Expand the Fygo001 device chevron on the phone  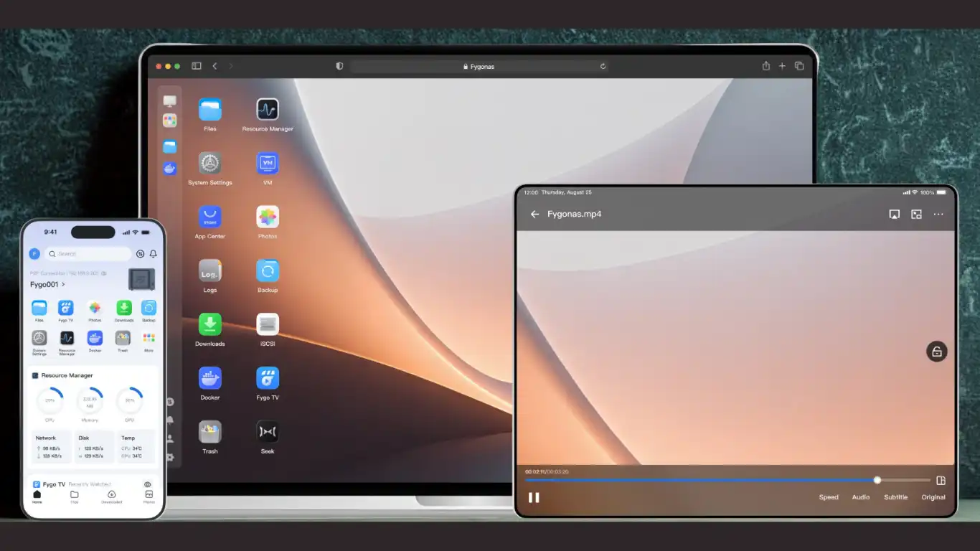point(63,285)
